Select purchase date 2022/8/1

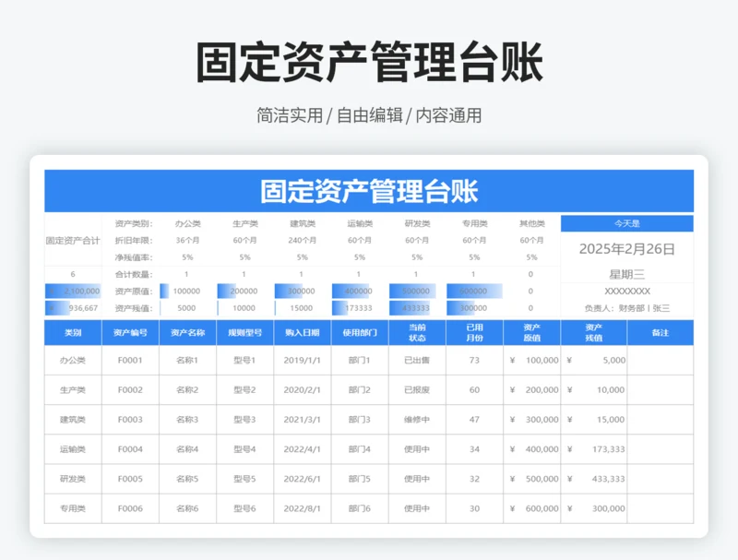(x=303, y=508)
